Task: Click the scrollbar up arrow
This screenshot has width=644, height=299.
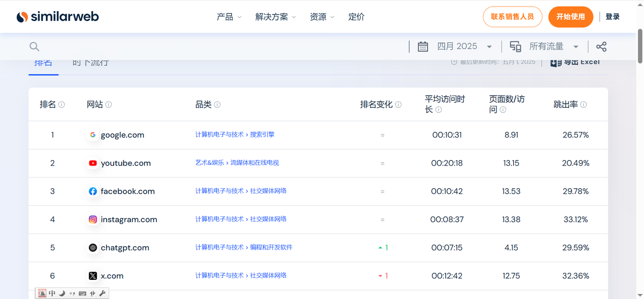Action: coord(640,4)
